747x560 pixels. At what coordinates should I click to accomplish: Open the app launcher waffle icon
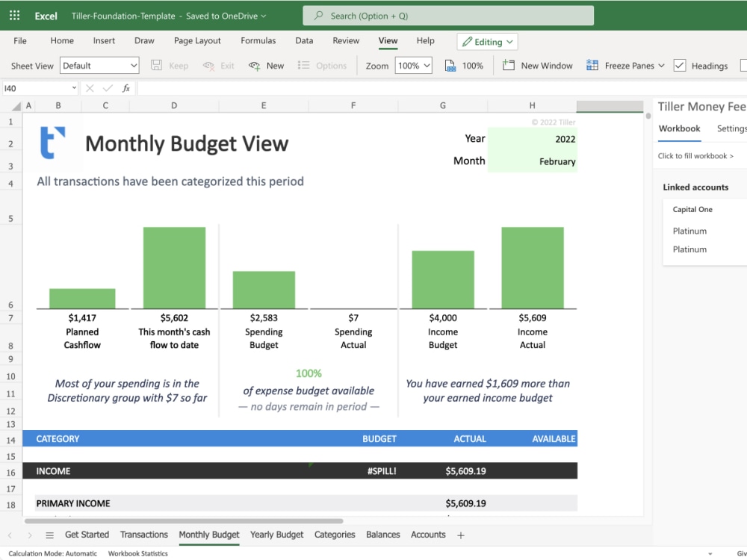click(15, 16)
